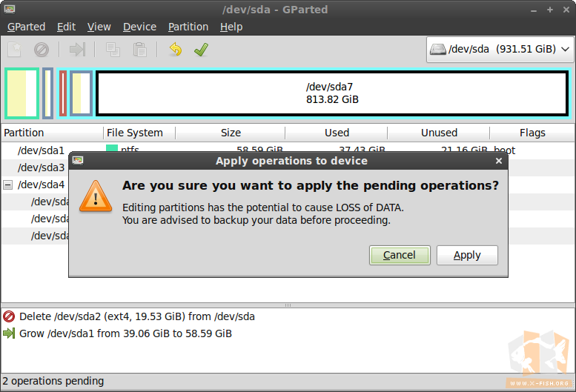Click the Delete partition toolbar icon
This screenshot has height=392, width=576.
(x=42, y=50)
